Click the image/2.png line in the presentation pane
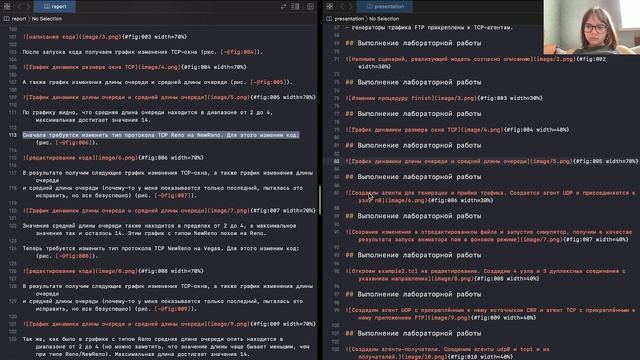This screenshot has width=640, height=360. point(476,63)
